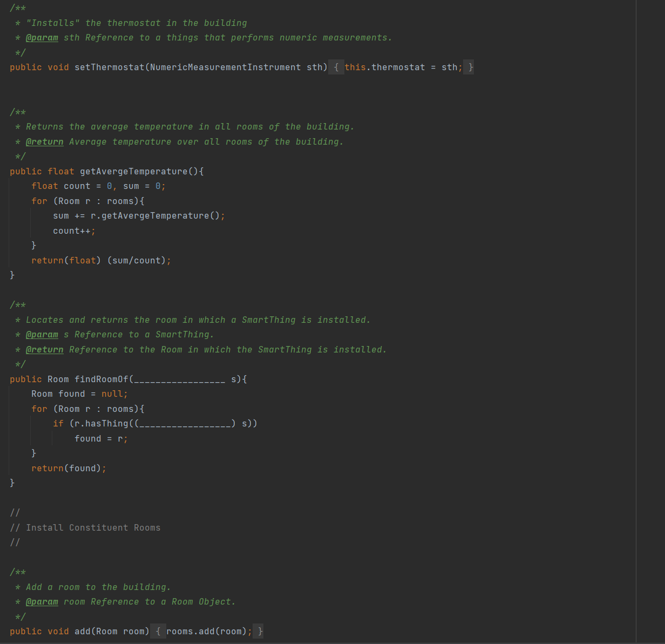Click the @param tag before 'sth Reference'
This screenshot has width=665, height=644.
pyautogui.click(x=42, y=38)
